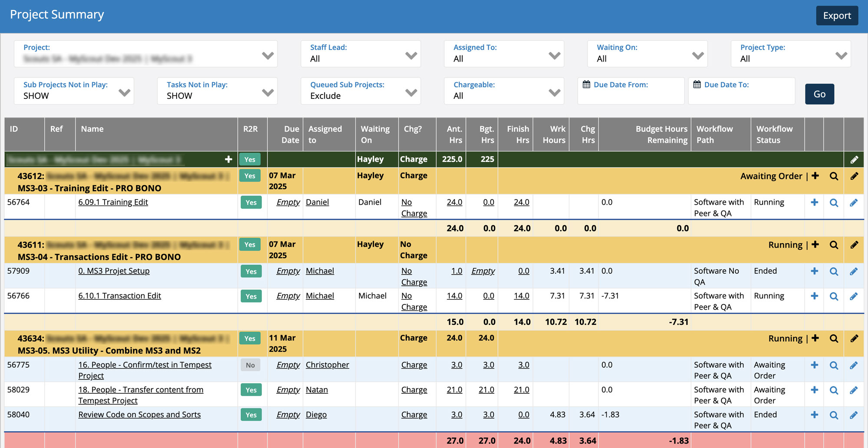The height and width of the screenshot is (448, 868).
Task: Toggle R2R Yes for task 57909
Action: tap(251, 271)
